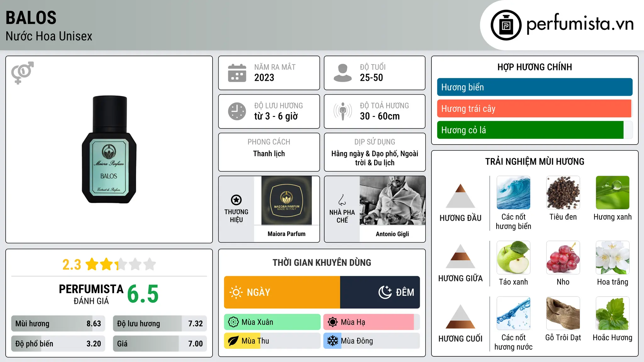Click the launch year value 2023
Image resolution: width=644 pixels, height=362 pixels.
pyautogui.click(x=264, y=78)
